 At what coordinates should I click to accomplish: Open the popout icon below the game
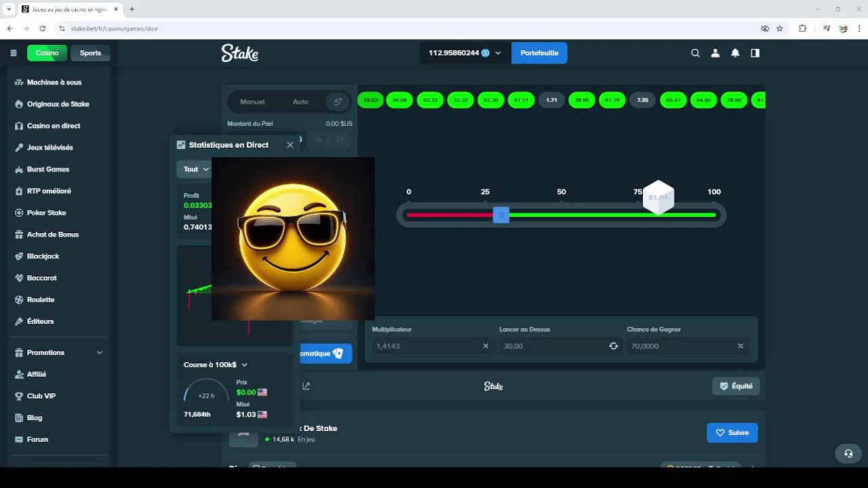306,386
